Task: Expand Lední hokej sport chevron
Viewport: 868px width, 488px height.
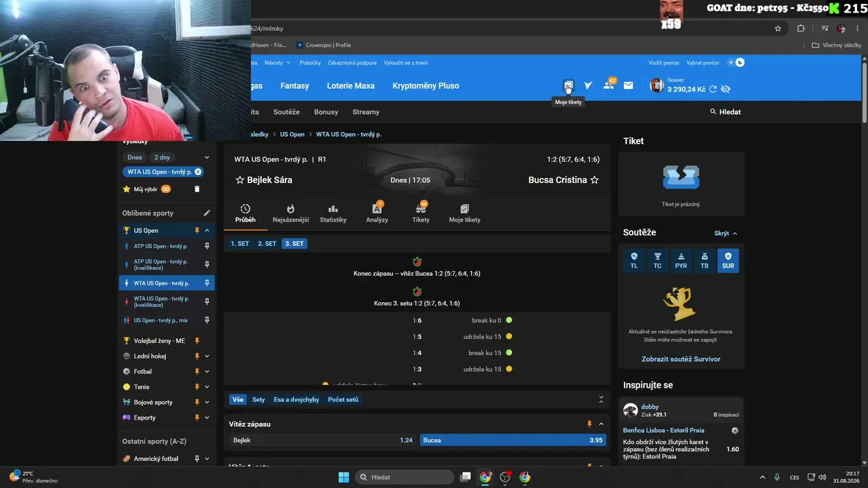Action: coord(207,357)
